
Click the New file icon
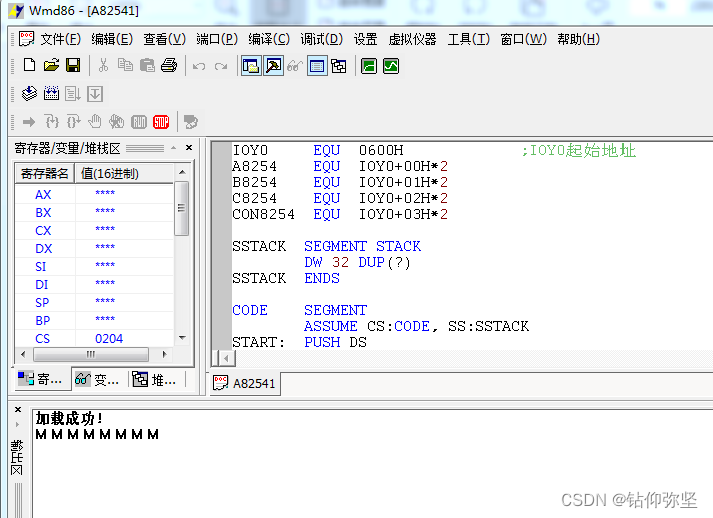point(30,65)
